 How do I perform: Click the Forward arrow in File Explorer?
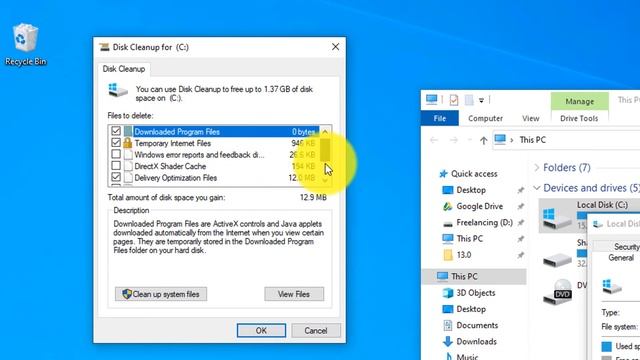(x=453, y=140)
